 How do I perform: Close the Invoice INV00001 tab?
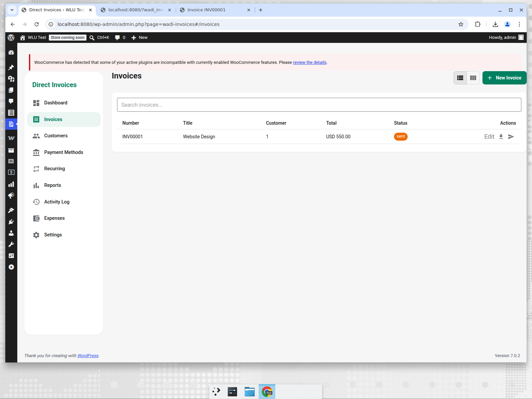tap(249, 10)
